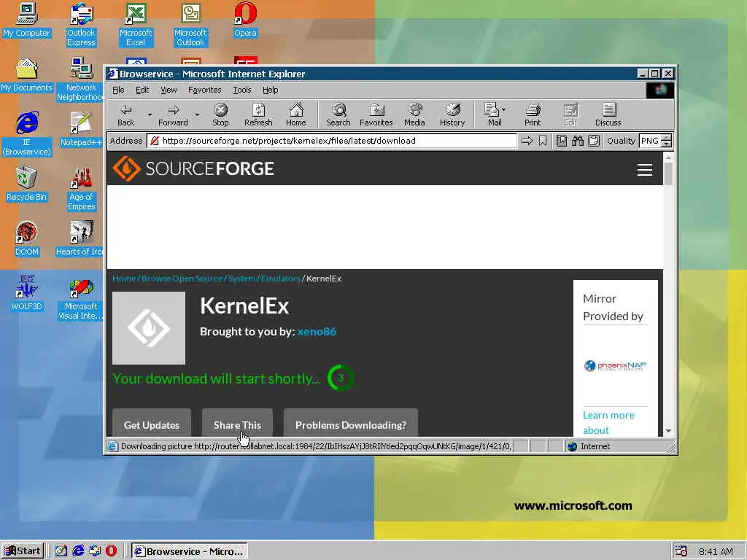Show browsing History
This screenshot has height=560, width=747.
[452, 115]
